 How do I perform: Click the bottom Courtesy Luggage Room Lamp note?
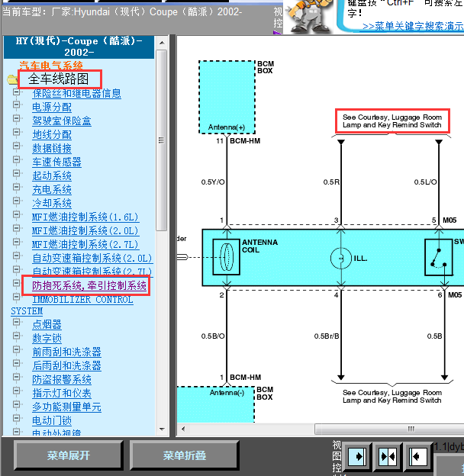[x=392, y=397]
